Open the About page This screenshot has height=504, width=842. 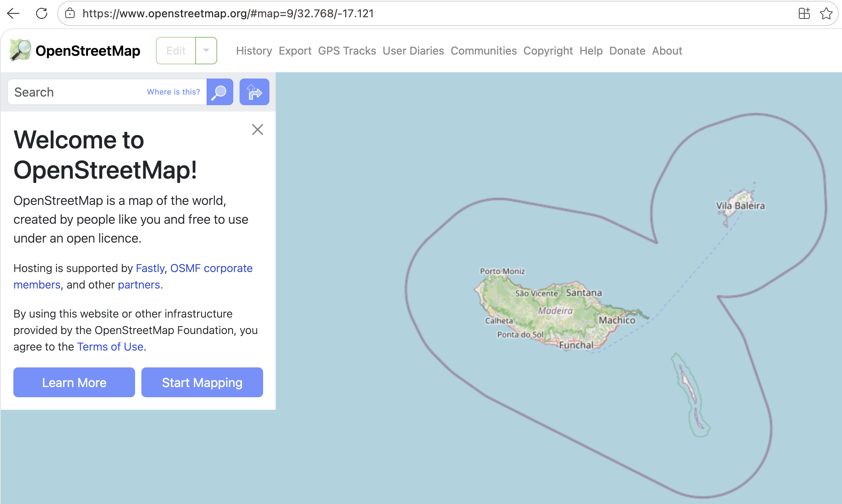[x=667, y=51]
